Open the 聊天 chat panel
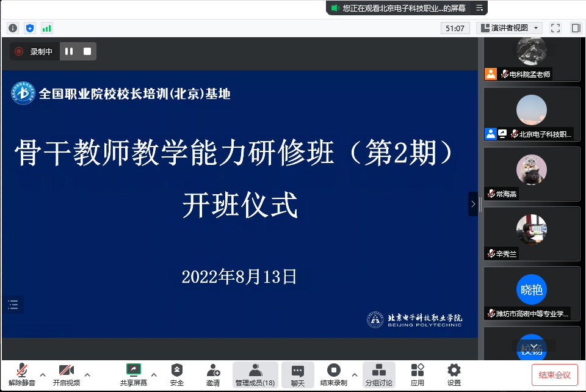586x392 pixels. tap(297, 374)
